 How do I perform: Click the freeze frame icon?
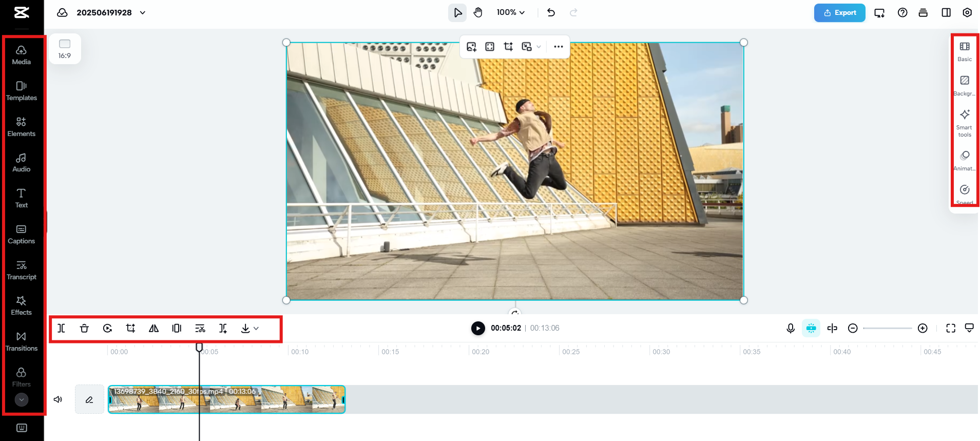click(177, 328)
